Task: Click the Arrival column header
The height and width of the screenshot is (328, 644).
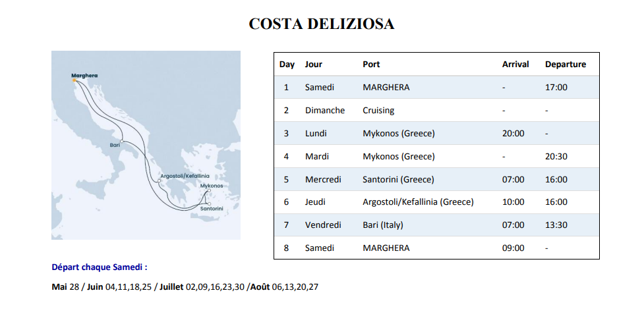Action: tap(515, 65)
